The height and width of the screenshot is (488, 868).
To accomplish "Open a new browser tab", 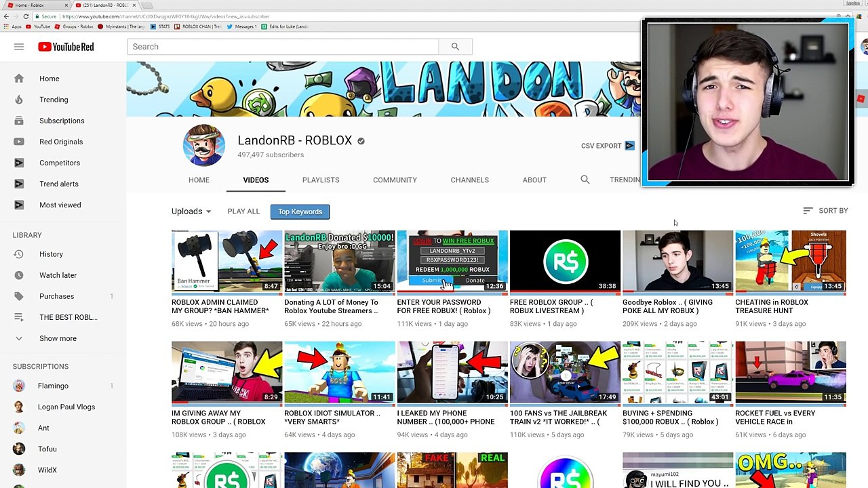I will [147, 5].
